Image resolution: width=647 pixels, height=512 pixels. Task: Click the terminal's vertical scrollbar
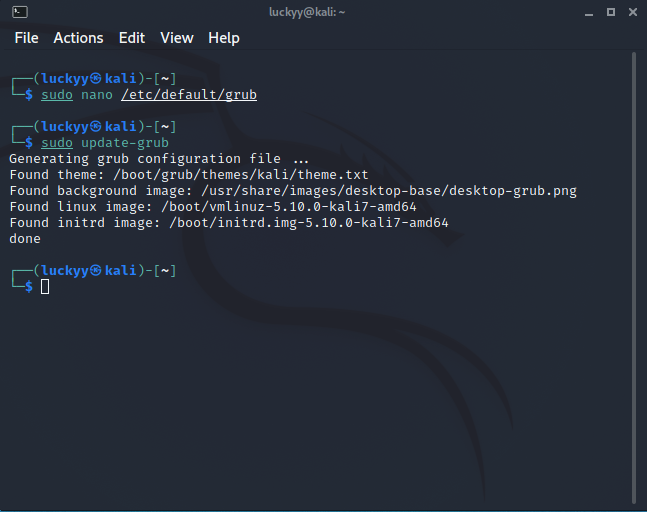coord(634,280)
